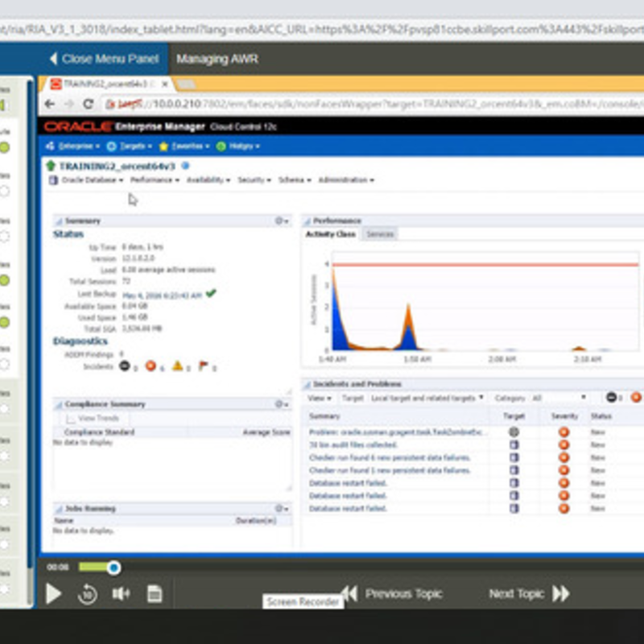Collapse the Performance panel triangle
The height and width of the screenshot is (644, 644).
[x=307, y=221]
